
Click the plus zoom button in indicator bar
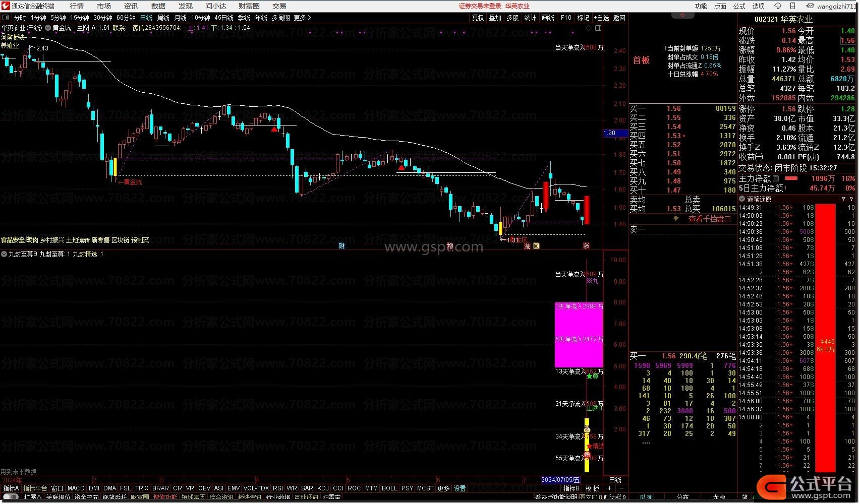coord(610,488)
